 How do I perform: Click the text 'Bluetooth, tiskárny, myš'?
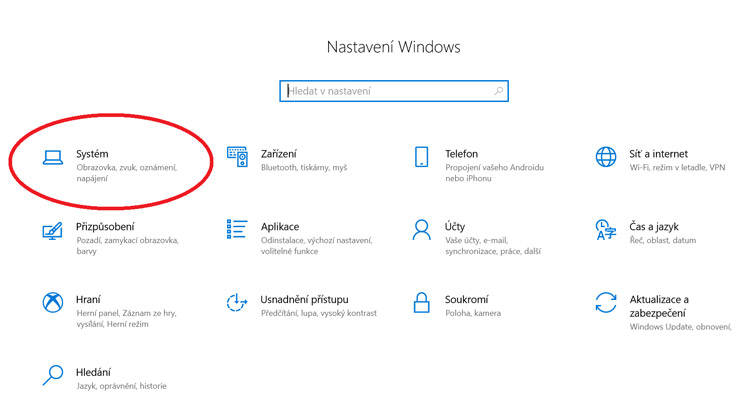(x=304, y=168)
